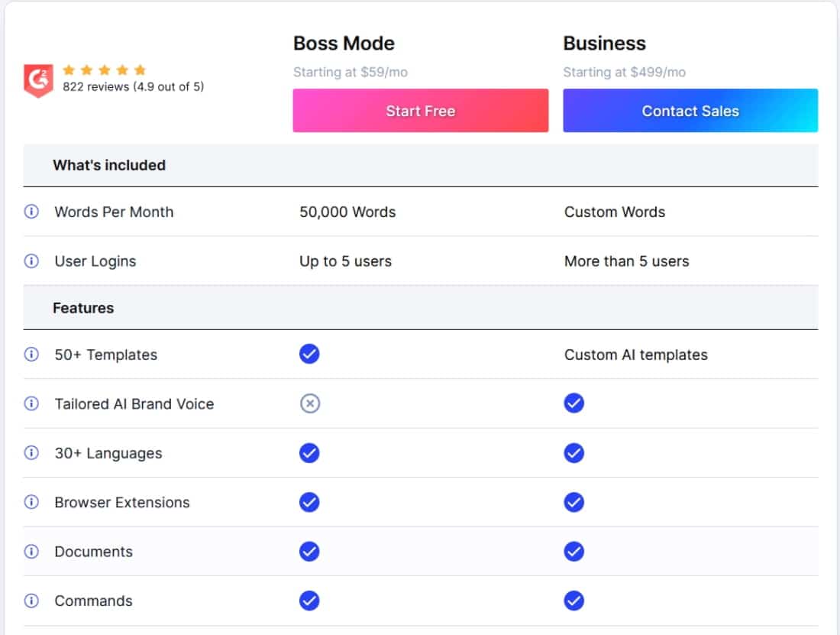The height and width of the screenshot is (635, 840).
Task: Click the 'Custom Words' cell
Action: (615, 212)
